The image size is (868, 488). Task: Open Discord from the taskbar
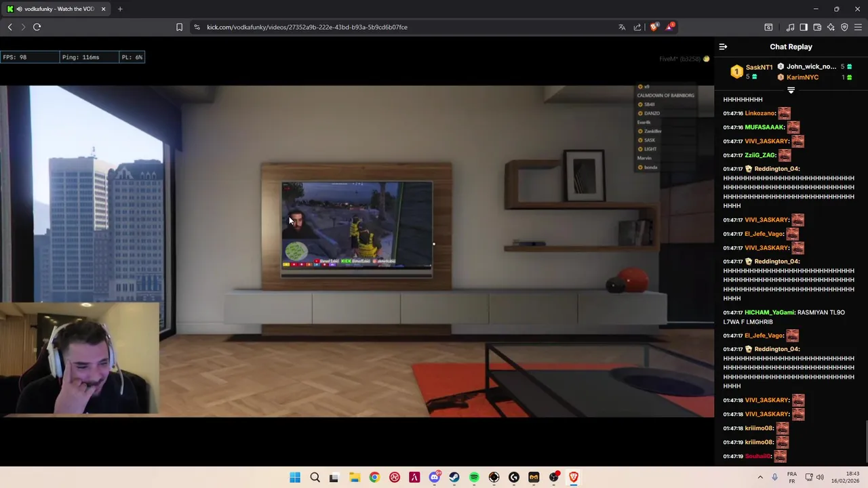[x=434, y=477]
